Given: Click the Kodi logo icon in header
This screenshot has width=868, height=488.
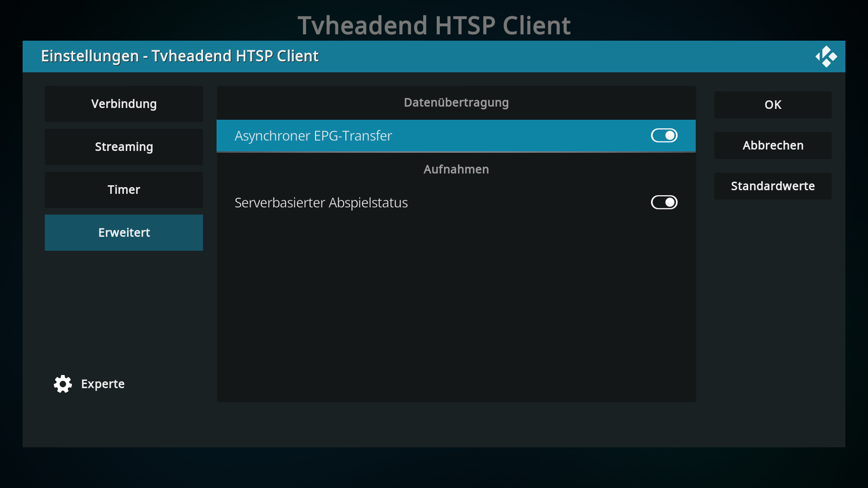Looking at the screenshot, I should coord(826,56).
